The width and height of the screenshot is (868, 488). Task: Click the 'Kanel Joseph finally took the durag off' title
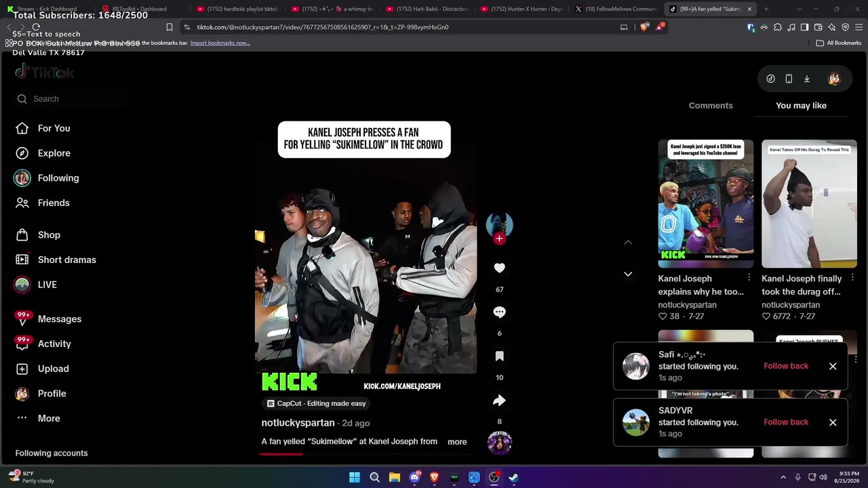[x=802, y=285]
